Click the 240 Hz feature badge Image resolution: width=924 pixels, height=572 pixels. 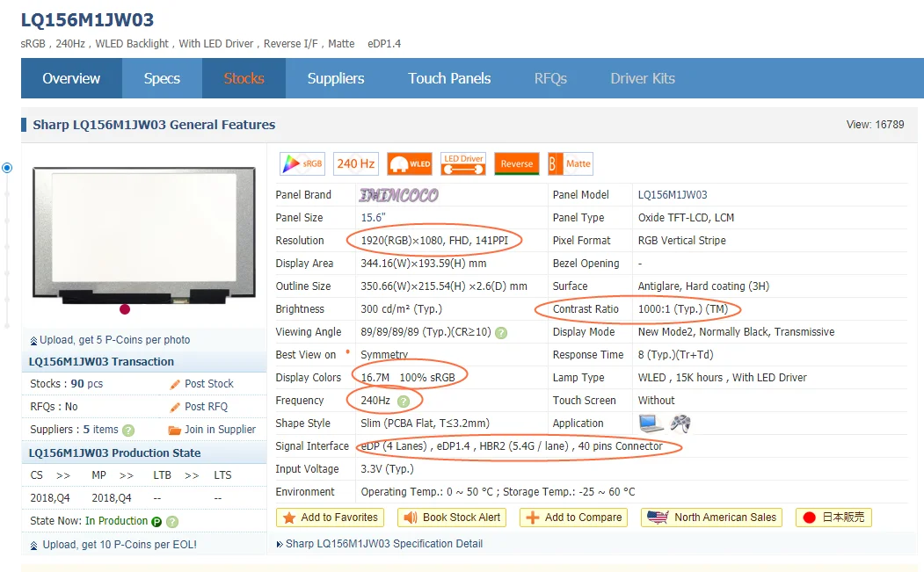click(x=355, y=163)
